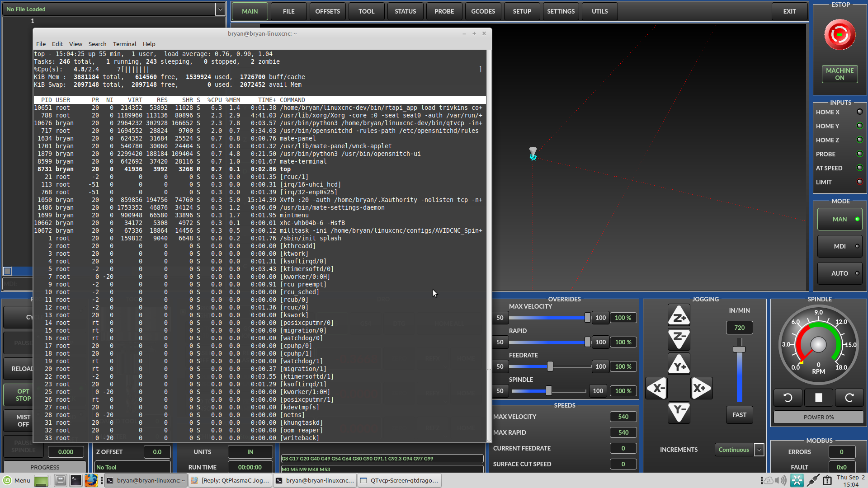Switch to MDI mode

(840, 246)
